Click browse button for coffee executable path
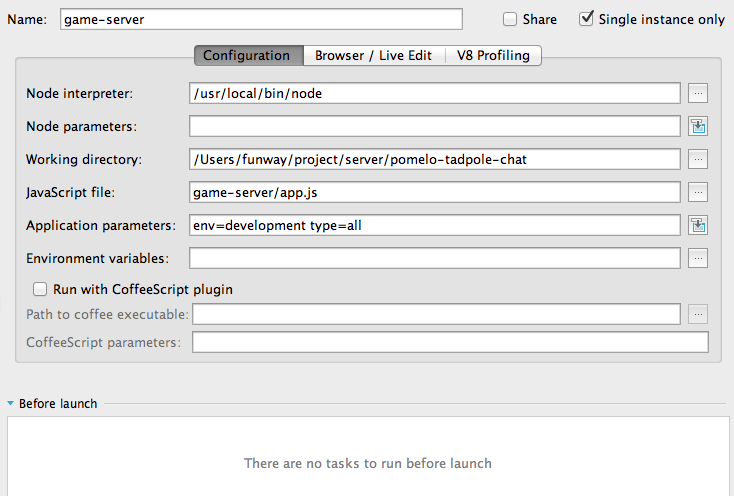The width and height of the screenshot is (734, 496). tap(698, 314)
